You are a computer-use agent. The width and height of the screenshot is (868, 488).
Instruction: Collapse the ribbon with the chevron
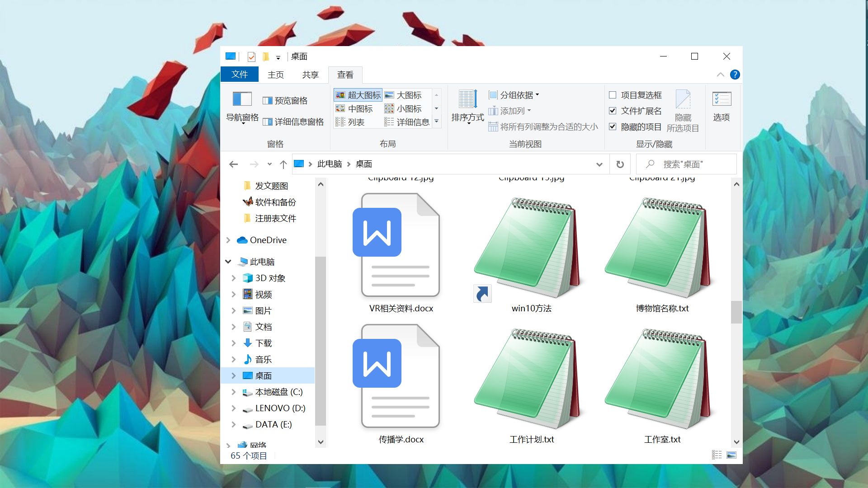721,75
